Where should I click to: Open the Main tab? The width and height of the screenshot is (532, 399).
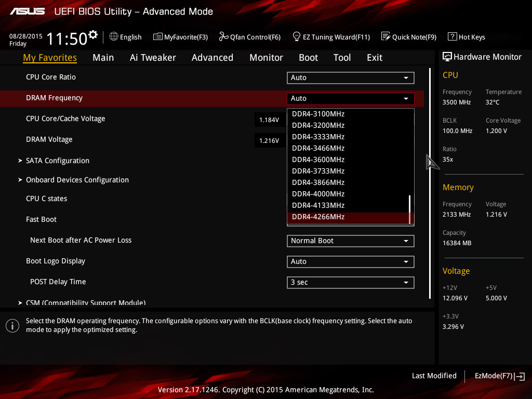tap(103, 58)
